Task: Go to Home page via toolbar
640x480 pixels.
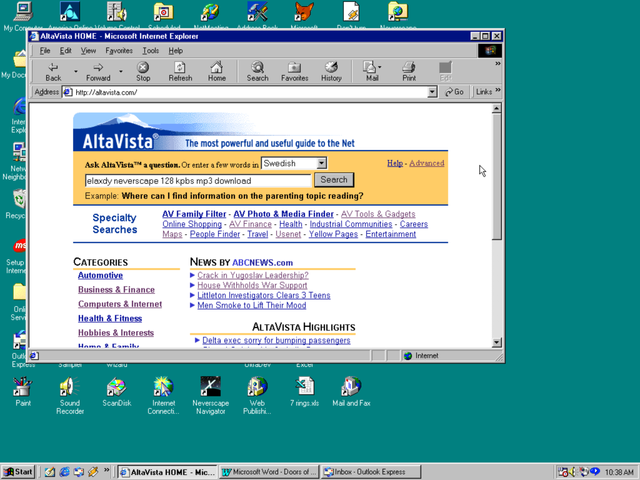Action: [x=217, y=71]
